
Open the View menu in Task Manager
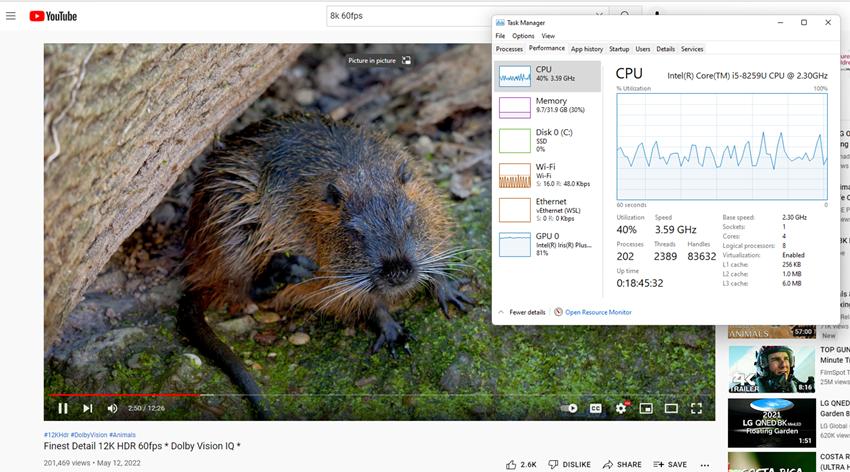548,36
